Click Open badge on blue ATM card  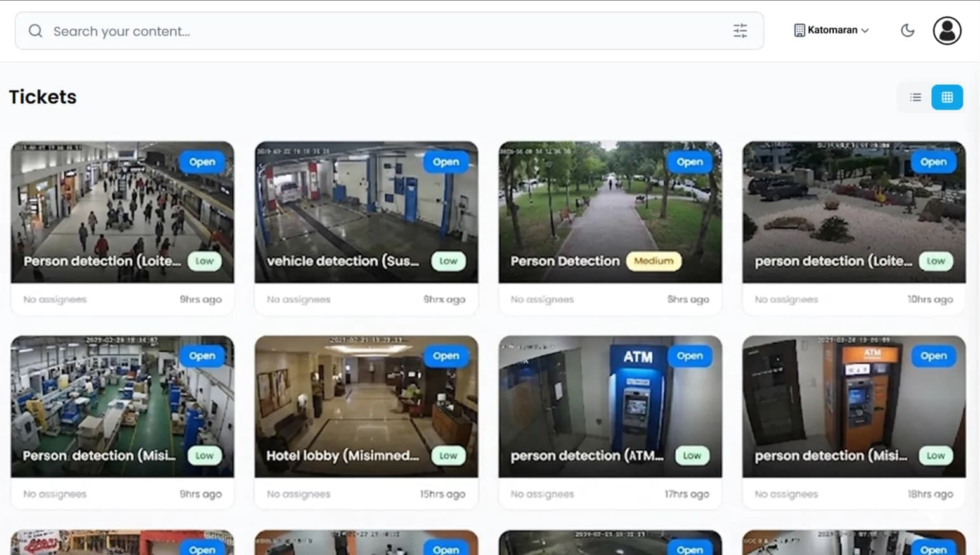690,356
